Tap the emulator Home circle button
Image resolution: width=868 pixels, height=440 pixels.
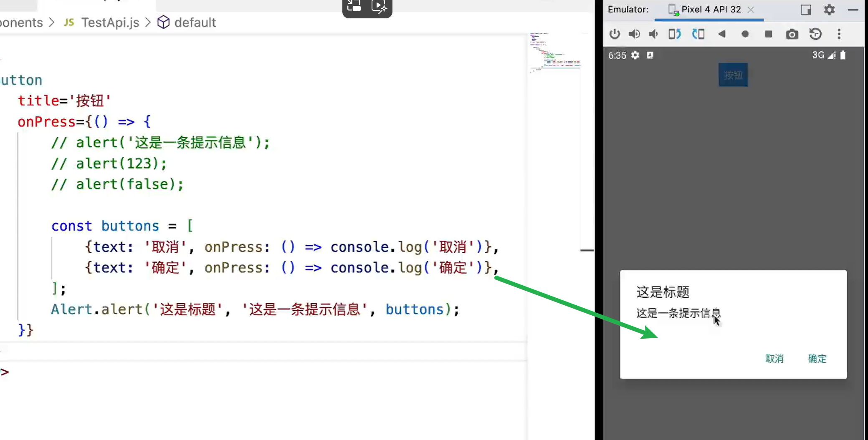pyautogui.click(x=745, y=34)
